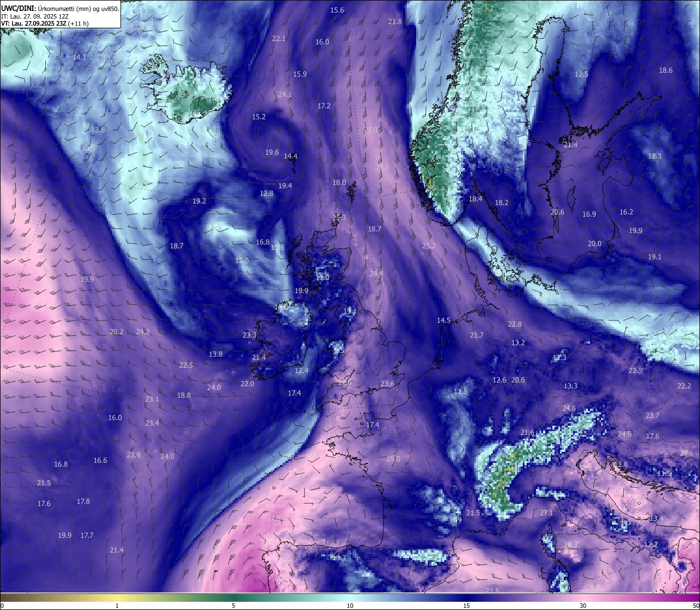Click the 17.2 value label

pyautogui.click(x=324, y=106)
